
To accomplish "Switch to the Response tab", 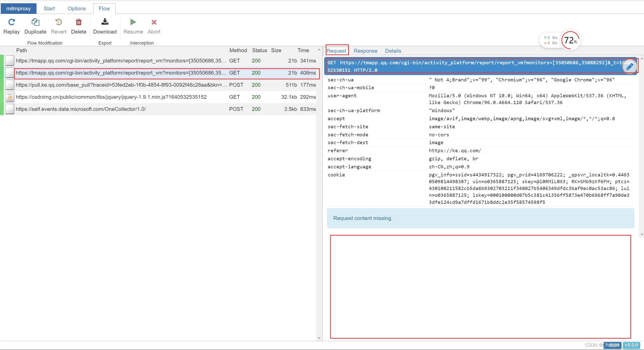I will pyautogui.click(x=365, y=51).
